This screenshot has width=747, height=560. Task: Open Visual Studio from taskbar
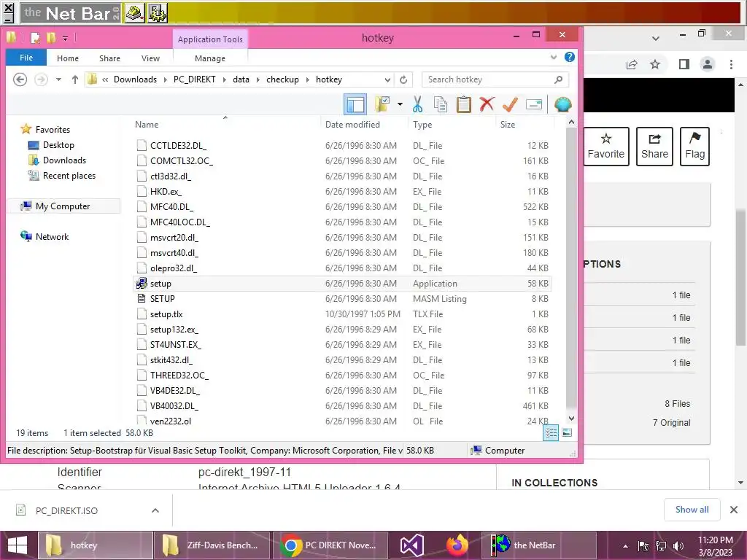pos(411,545)
